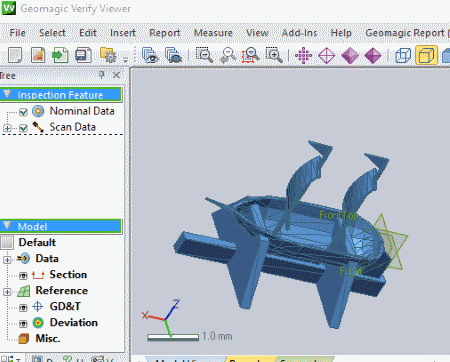This screenshot has height=362, width=450.
Task: Click the zoom in area magnifier icon
Action: [x=274, y=55]
